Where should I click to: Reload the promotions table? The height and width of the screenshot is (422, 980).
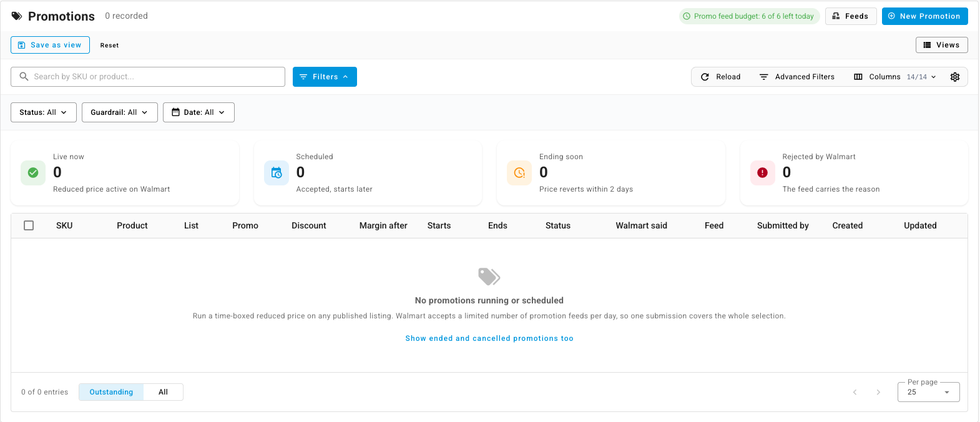point(720,77)
